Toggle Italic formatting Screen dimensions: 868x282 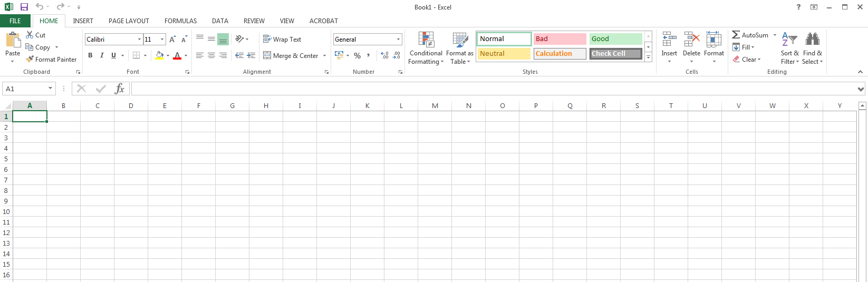(x=102, y=55)
